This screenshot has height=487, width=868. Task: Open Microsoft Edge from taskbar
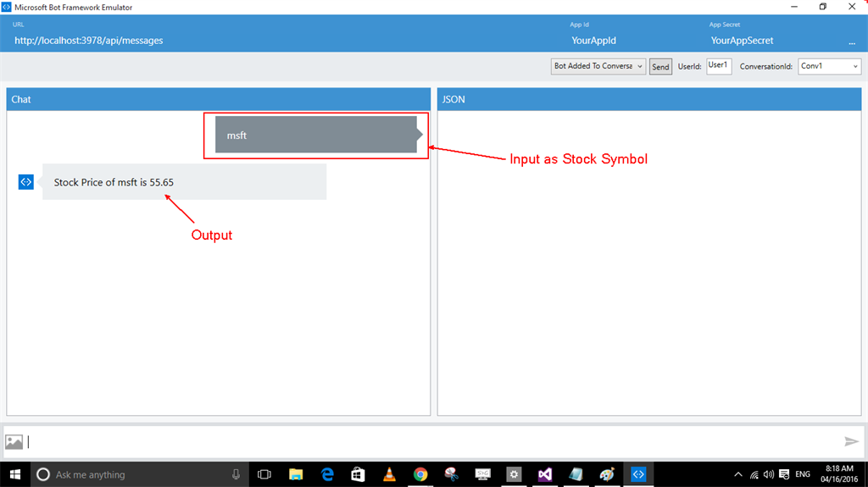point(327,474)
